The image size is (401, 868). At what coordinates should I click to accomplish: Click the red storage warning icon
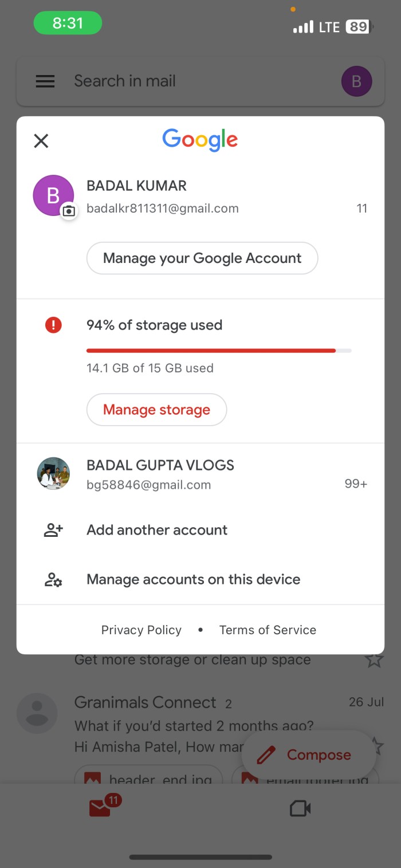click(53, 325)
